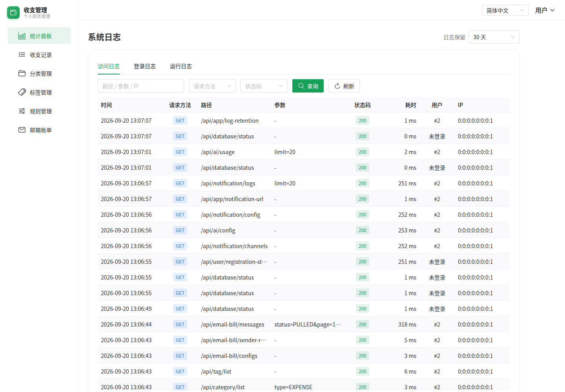
Task: Open the 状态码 filter dropdown
Action: [x=264, y=86]
